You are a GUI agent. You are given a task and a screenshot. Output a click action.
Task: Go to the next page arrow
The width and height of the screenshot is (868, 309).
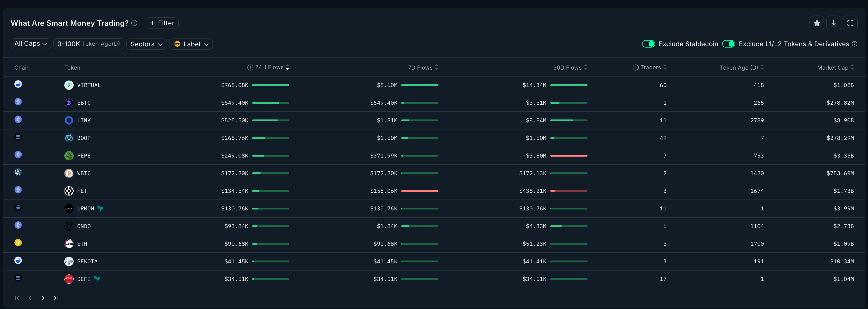click(x=43, y=298)
